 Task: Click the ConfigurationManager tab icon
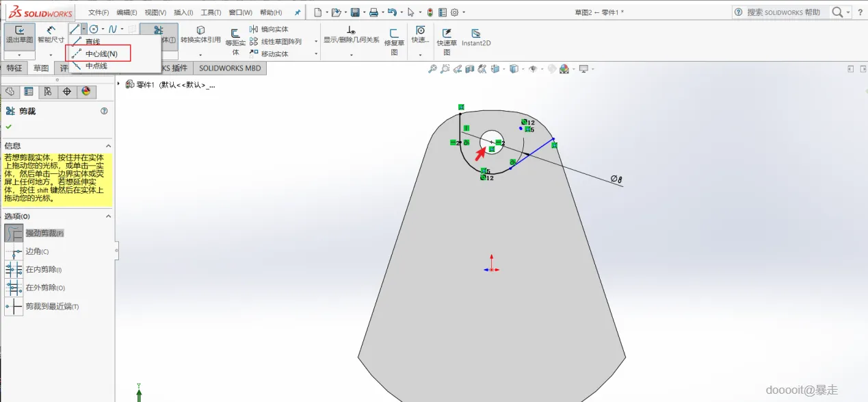coord(47,92)
